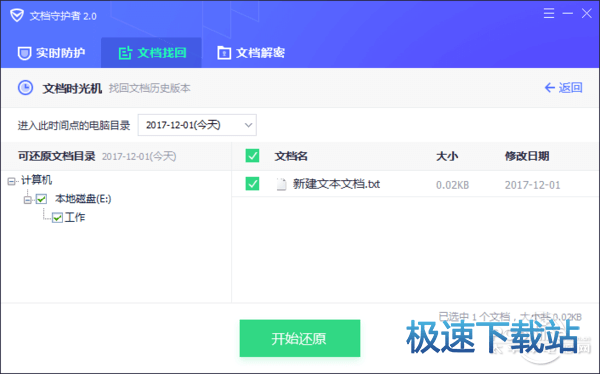Select the 工作 folder in the tree
The image size is (600, 374).
75,217
